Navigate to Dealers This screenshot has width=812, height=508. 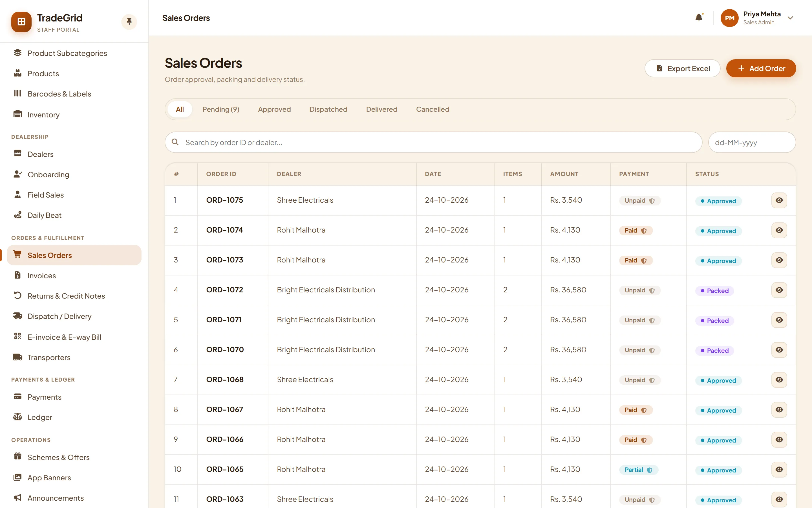point(74,154)
